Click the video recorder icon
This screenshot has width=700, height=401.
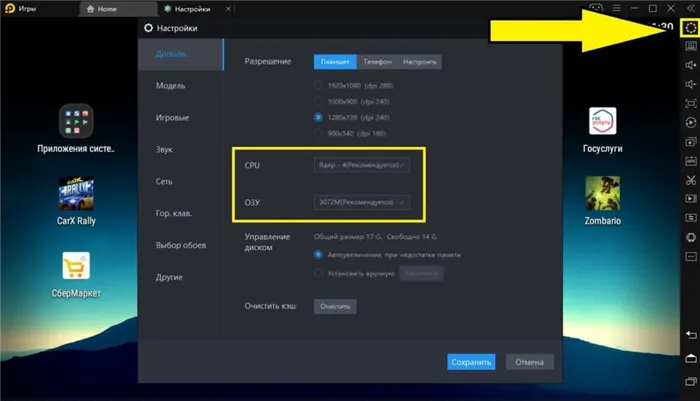click(x=691, y=199)
